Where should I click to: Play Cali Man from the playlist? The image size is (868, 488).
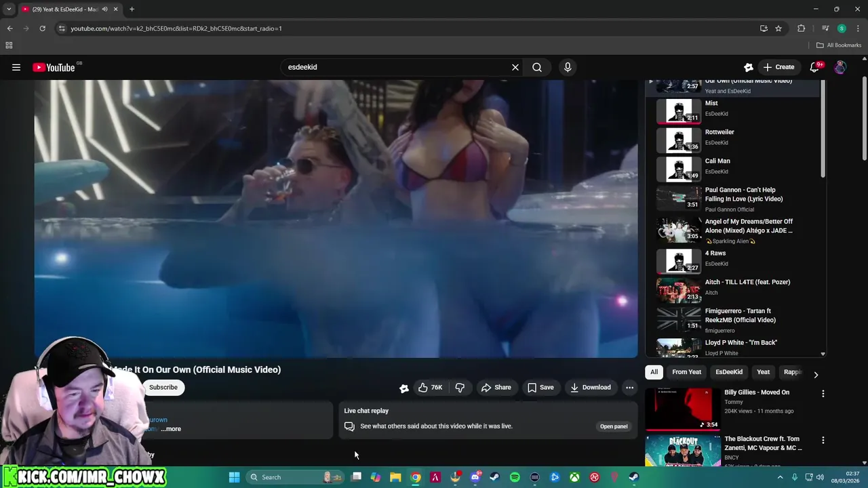pos(732,168)
